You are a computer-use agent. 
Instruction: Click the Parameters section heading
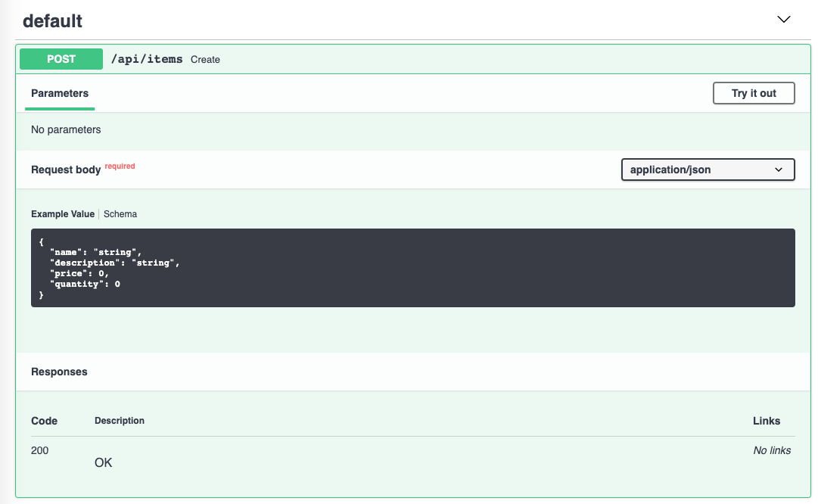coord(59,93)
